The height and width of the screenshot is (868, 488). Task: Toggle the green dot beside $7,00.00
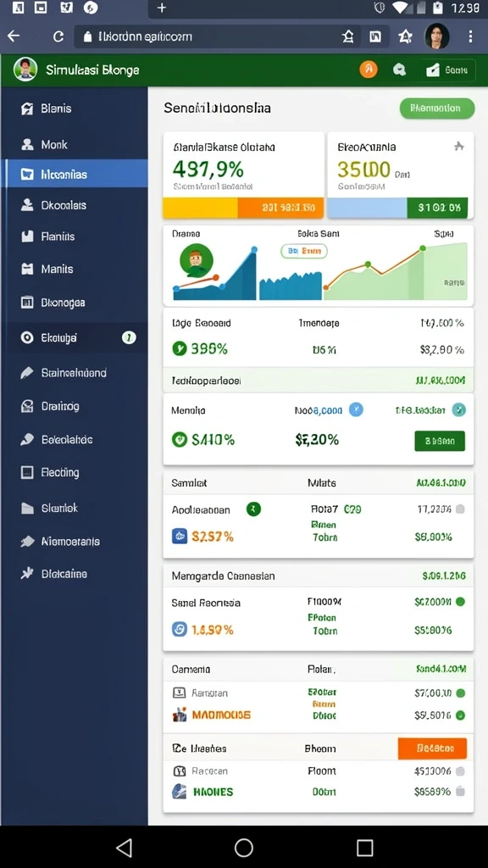click(460, 693)
